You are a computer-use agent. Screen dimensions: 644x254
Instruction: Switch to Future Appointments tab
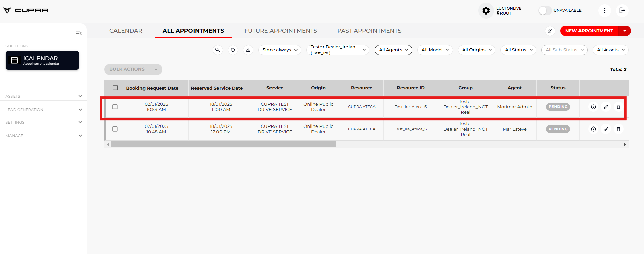pyautogui.click(x=280, y=31)
